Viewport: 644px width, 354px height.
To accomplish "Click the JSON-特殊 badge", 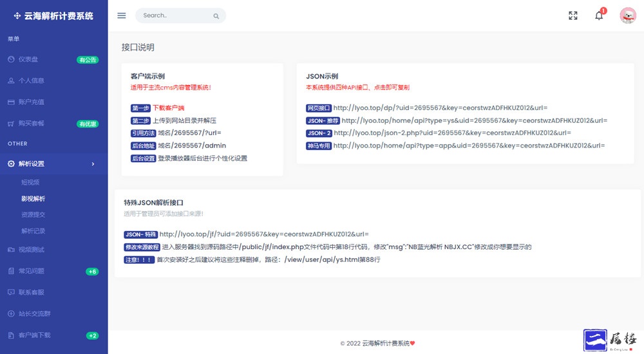I will [x=141, y=234].
